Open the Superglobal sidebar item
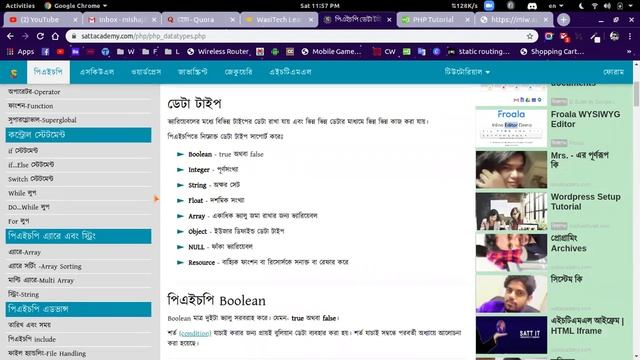The width and height of the screenshot is (640, 360). (x=42, y=120)
